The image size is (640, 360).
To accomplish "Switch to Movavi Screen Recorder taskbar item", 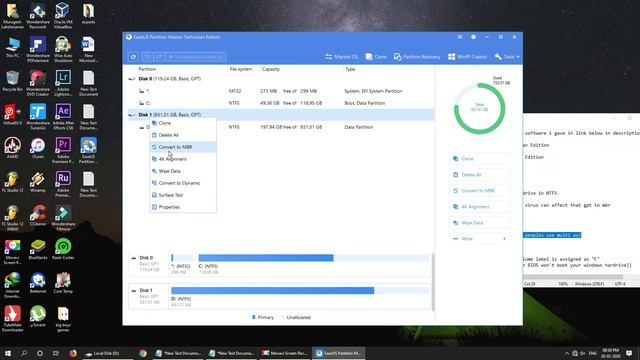I will [285, 353].
